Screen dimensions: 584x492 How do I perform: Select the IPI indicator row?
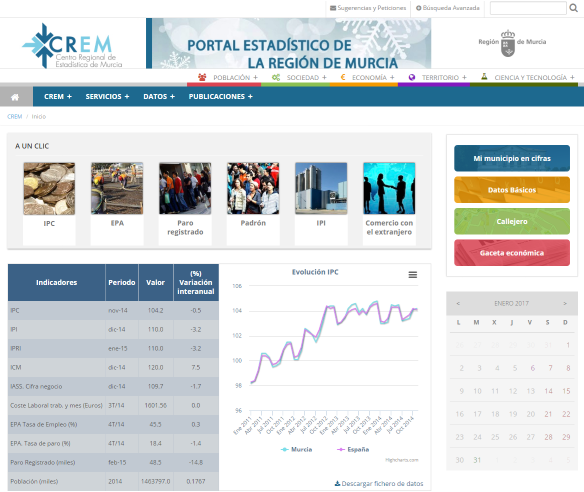pos(113,330)
